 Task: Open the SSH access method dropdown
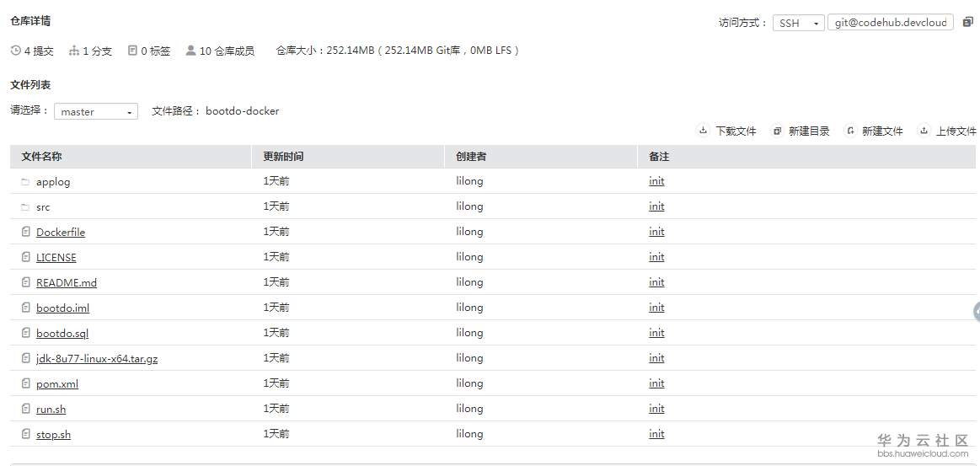pyautogui.click(x=798, y=24)
